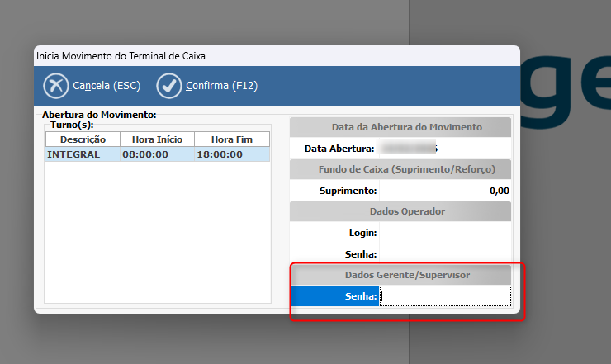Click the Cancela X circle icon
The height and width of the screenshot is (364, 611).
pyautogui.click(x=56, y=86)
